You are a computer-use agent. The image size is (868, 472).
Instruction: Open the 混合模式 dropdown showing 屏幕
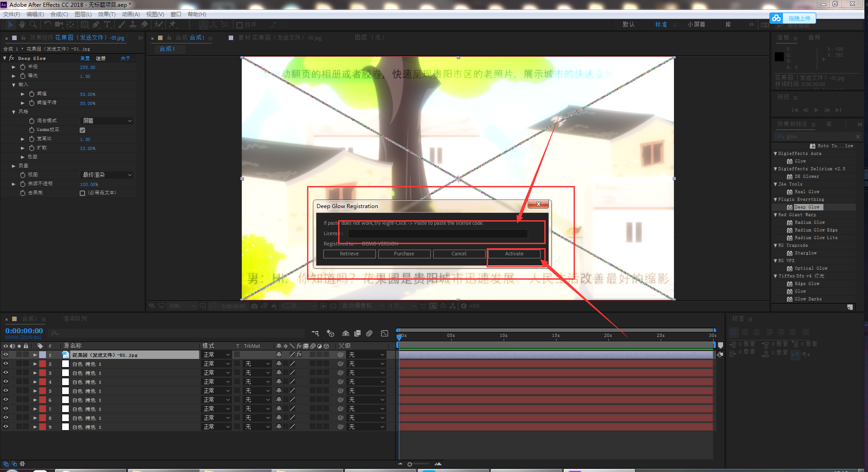(x=107, y=121)
